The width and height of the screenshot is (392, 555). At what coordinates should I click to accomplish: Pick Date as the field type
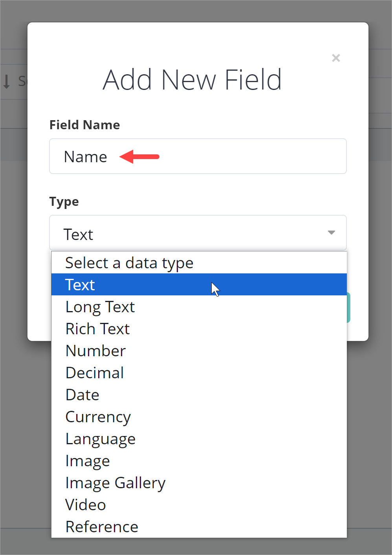click(x=82, y=395)
